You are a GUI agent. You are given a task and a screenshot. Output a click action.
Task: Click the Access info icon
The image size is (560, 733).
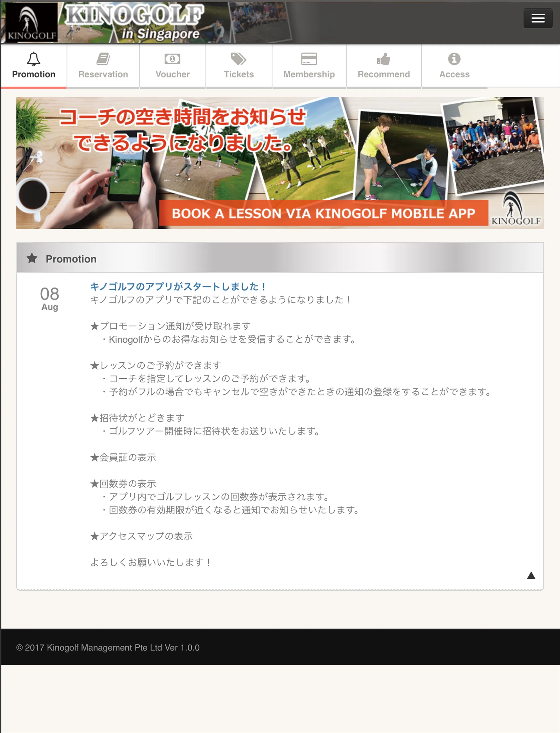tap(454, 59)
